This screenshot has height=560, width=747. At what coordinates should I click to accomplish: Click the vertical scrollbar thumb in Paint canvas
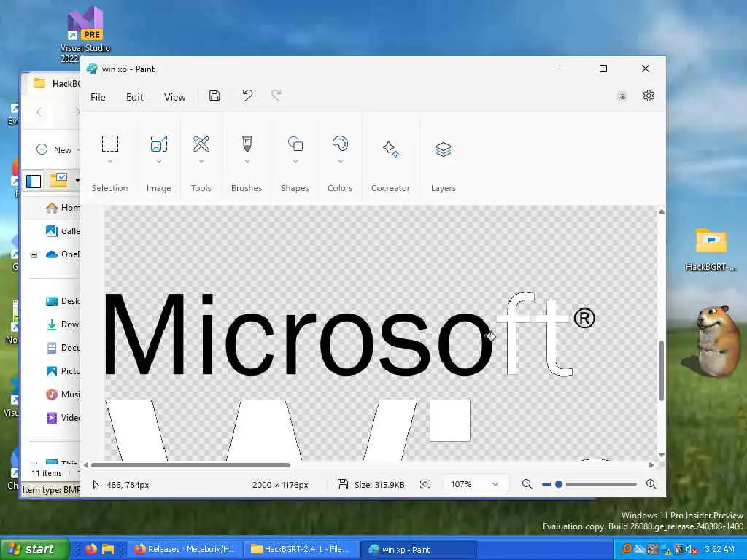tap(661, 370)
